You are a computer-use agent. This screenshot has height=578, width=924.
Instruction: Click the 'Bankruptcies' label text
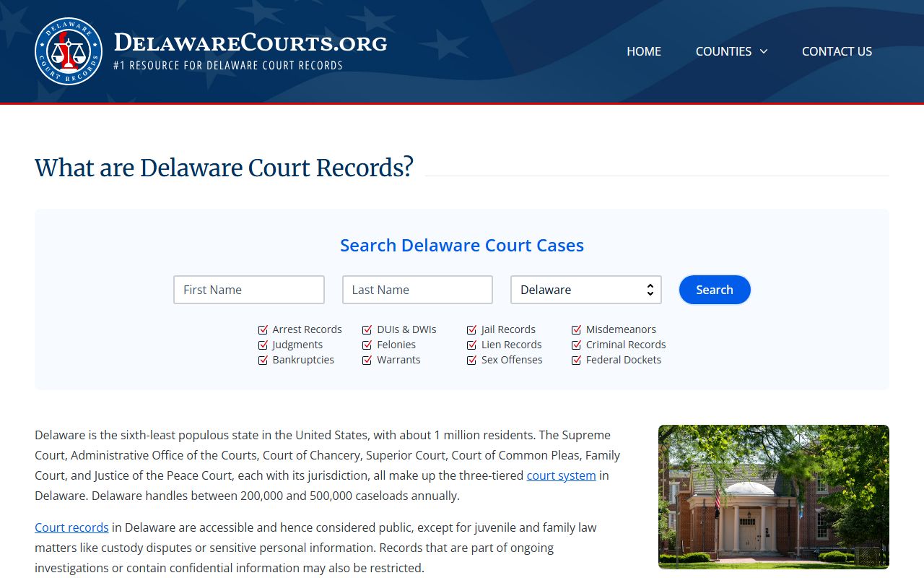(303, 360)
